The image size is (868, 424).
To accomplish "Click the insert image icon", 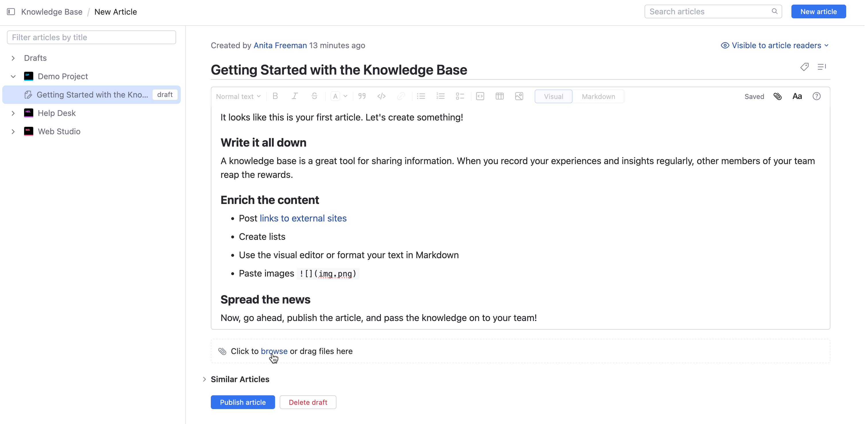I will (x=519, y=96).
